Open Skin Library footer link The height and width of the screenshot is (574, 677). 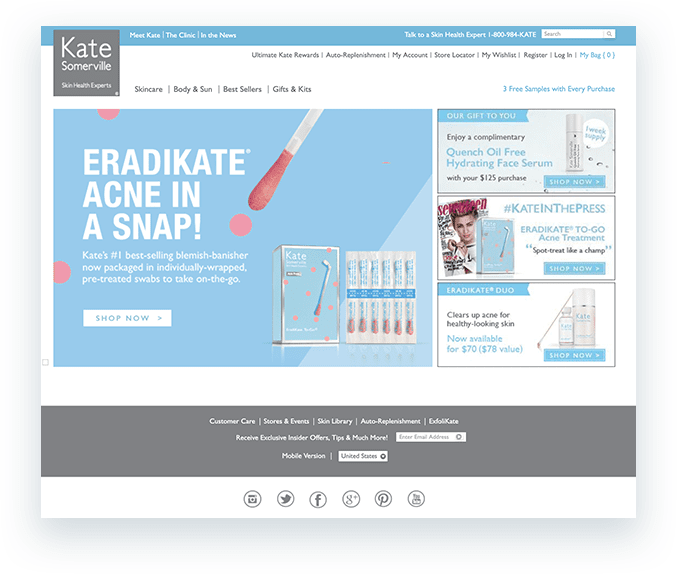click(x=335, y=421)
